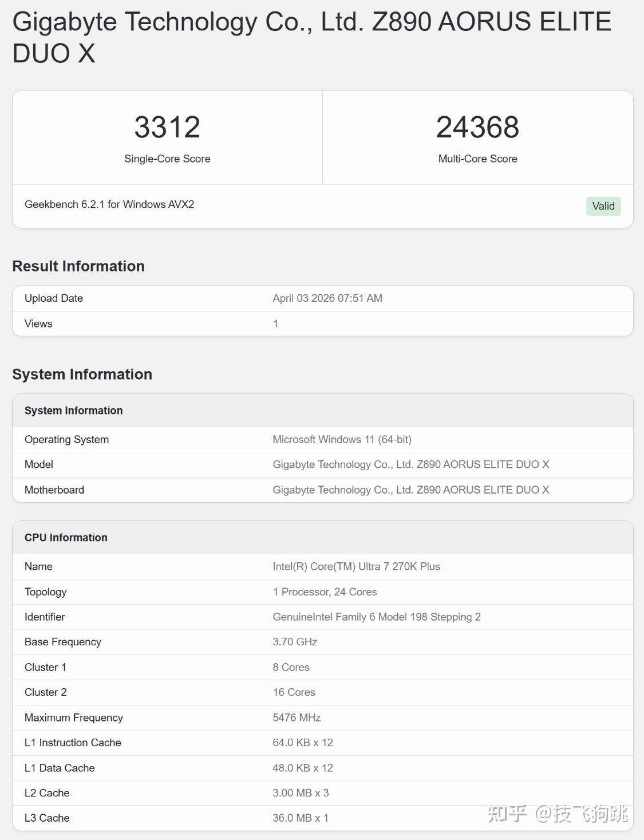Click the Result Information heading
The image size is (644, 840).
[78, 266]
